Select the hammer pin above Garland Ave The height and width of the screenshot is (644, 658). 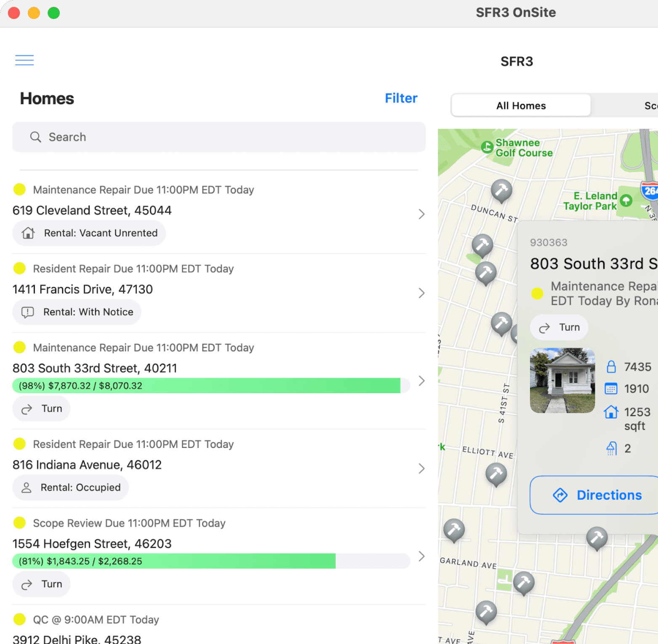tap(454, 530)
